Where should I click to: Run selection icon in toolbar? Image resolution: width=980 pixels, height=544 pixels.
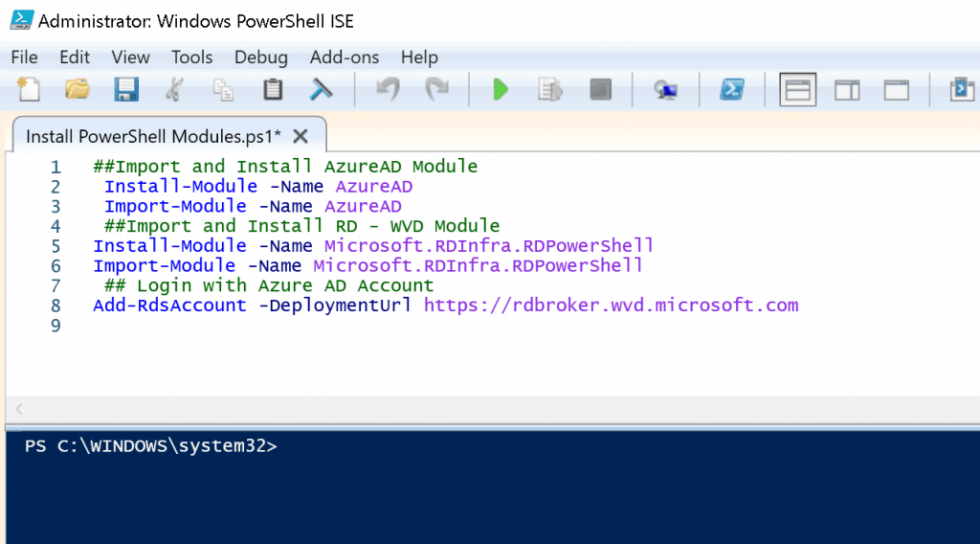550,90
